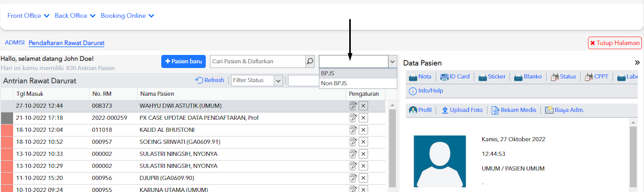Click the Pasien baru button
Image resolution: width=644 pixels, height=192 pixels.
click(184, 62)
